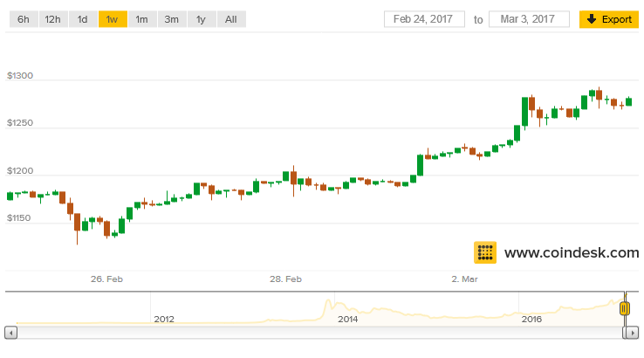Click the 2. Mar date label

point(465,279)
